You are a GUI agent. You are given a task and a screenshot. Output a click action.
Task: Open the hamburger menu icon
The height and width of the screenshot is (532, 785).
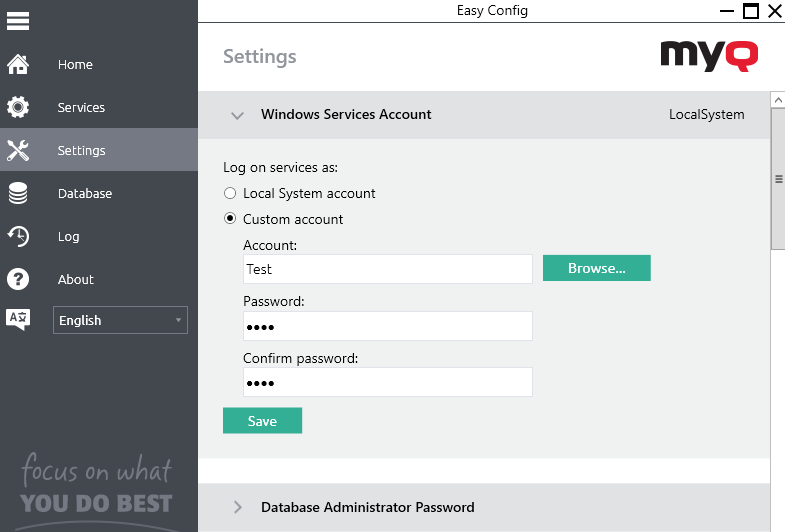tap(18, 20)
